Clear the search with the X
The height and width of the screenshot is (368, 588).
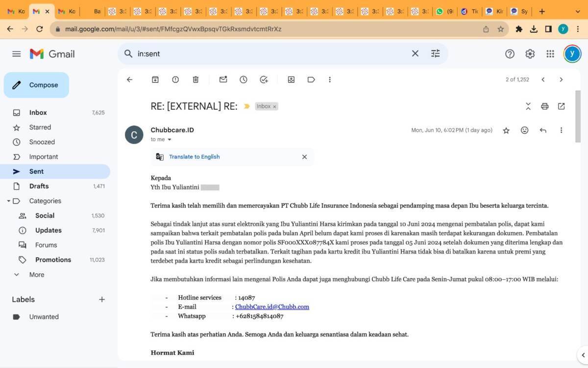click(x=415, y=53)
